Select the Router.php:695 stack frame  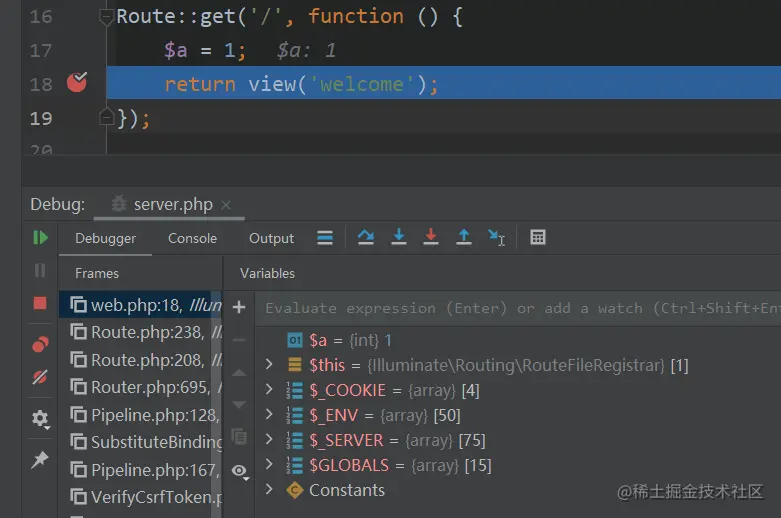[x=140, y=387]
